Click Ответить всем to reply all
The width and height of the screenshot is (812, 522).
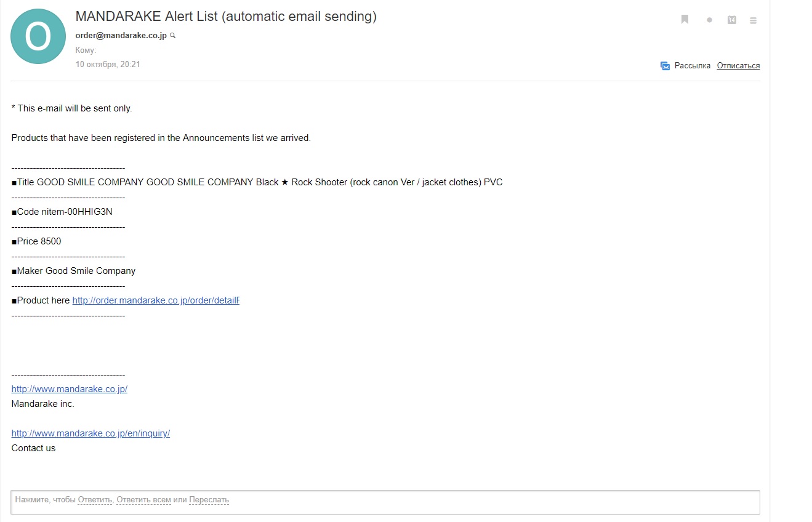coord(143,500)
